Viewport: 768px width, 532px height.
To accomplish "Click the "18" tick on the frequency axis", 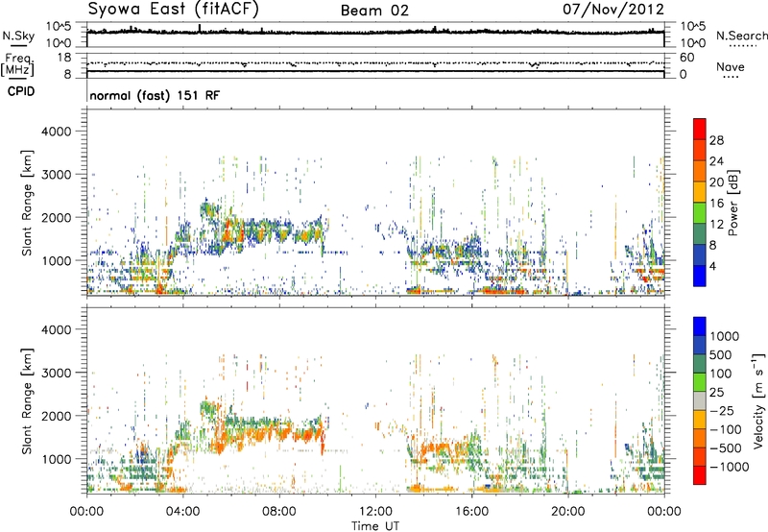I will pyautogui.click(x=64, y=58).
